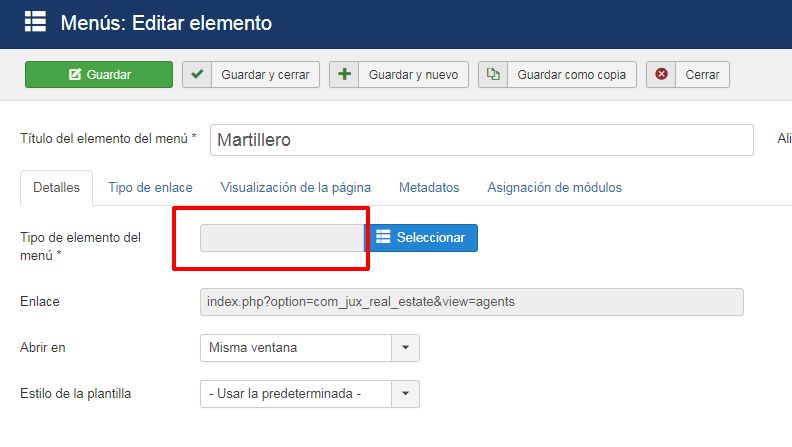
Task: Click Guardar y nuevo
Action: tap(413, 75)
